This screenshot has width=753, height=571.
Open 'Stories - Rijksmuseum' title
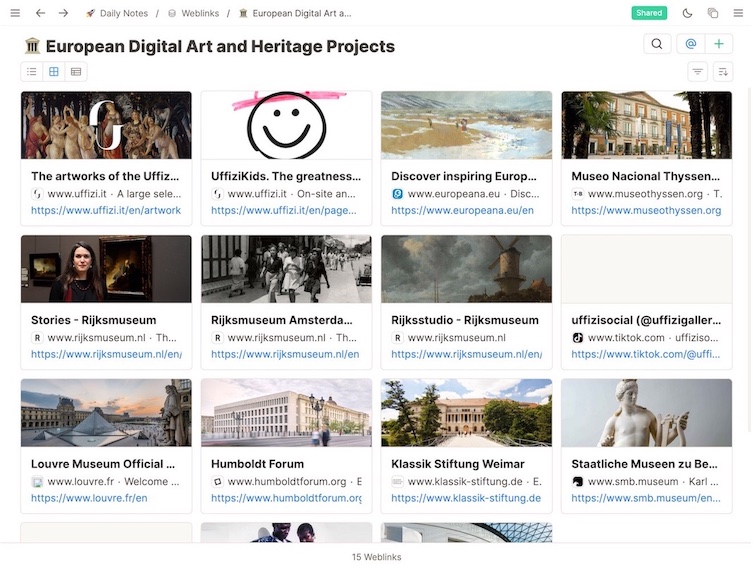(94, 320)
